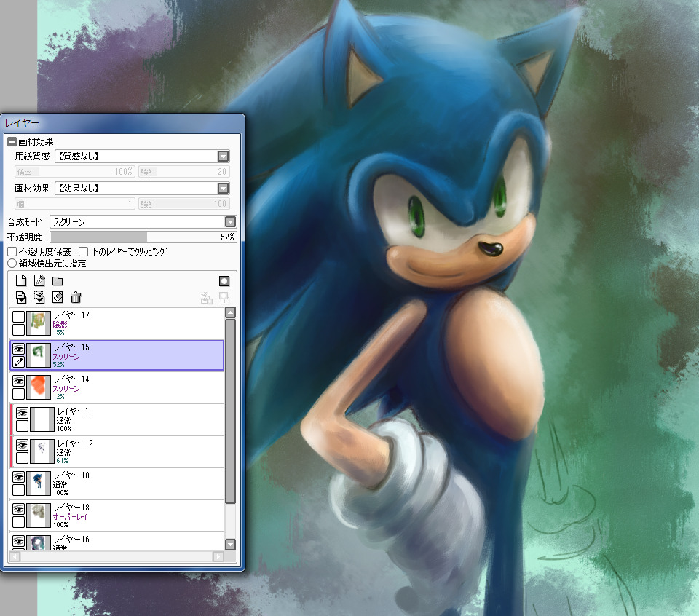Create a new linework layer with pen icon
699x616 pixels.
click(39, 280)
